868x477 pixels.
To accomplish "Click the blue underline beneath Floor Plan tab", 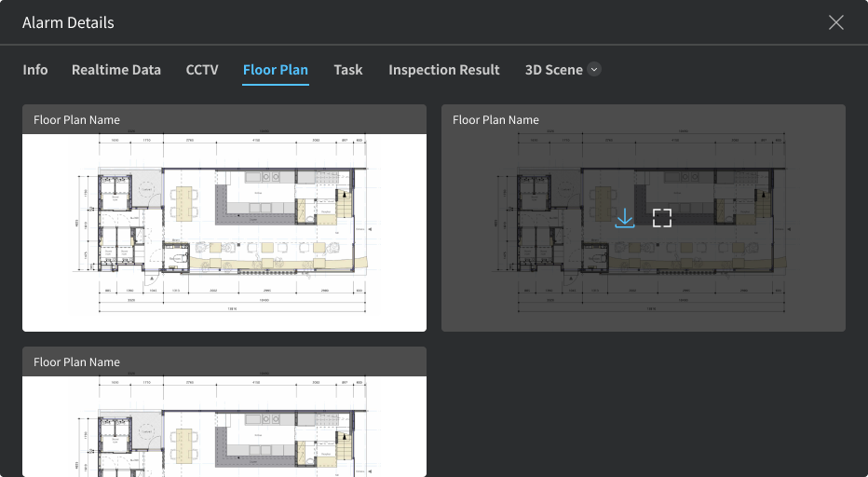I will click(x=276, y=85).
